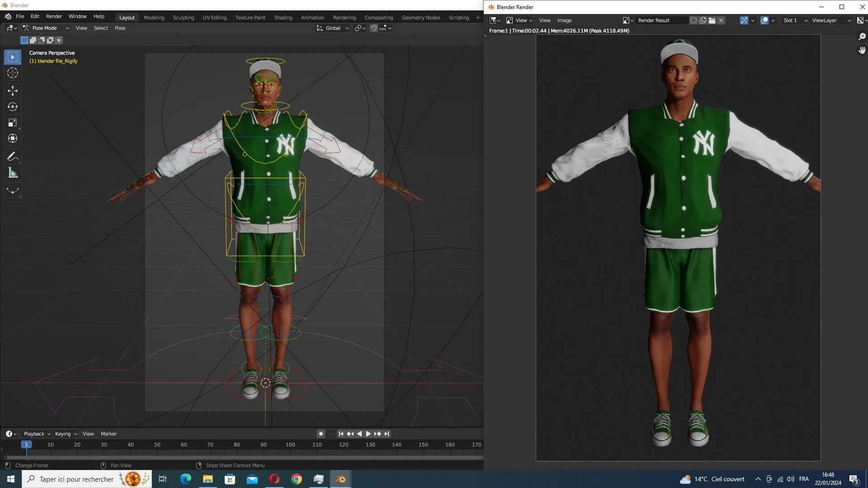Open the Render menu
Viewport: 868px width, 488px height.
point(54,16)
